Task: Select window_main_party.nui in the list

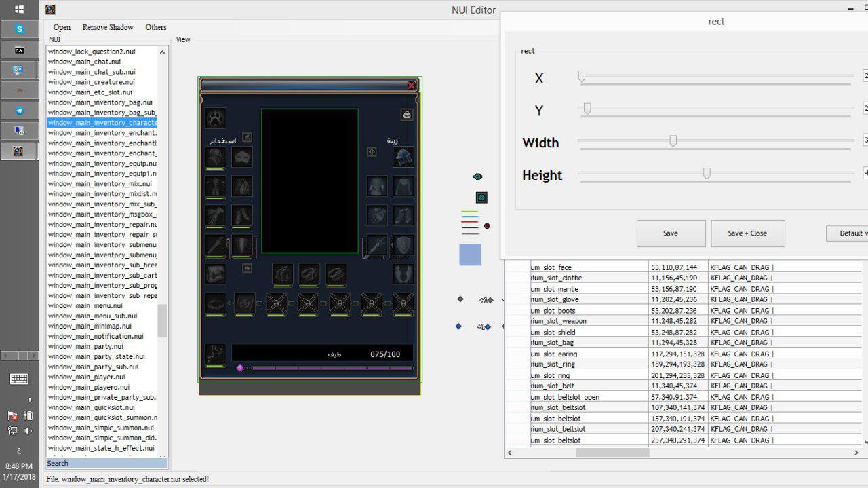Action: (85, 347)
